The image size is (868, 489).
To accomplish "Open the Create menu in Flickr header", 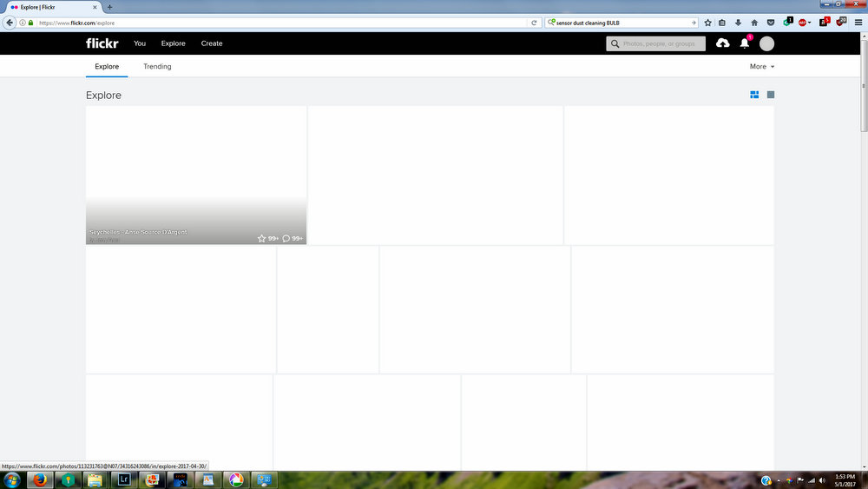I will click(212, 43).
